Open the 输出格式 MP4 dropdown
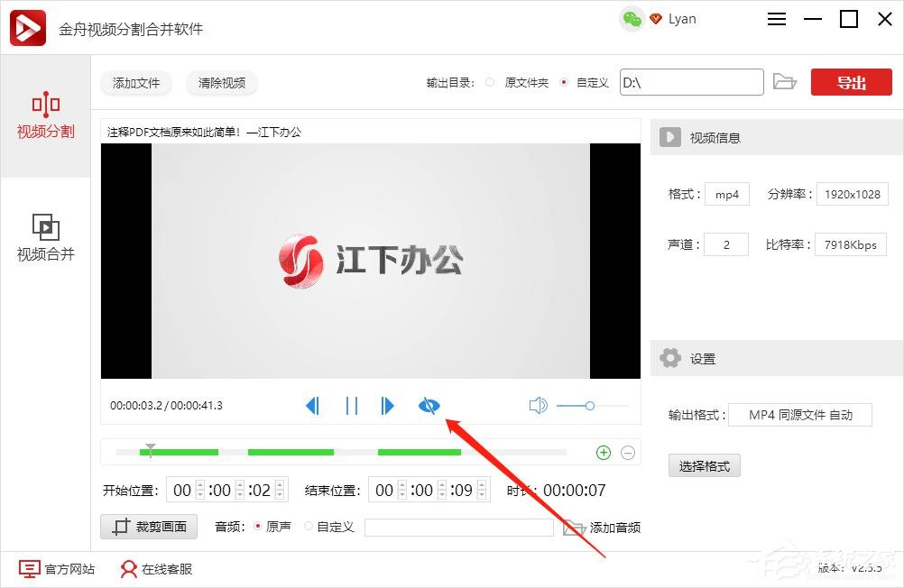The width and height of the screenshot is (904, 588). pyautogui.click(x=800, y=415)
